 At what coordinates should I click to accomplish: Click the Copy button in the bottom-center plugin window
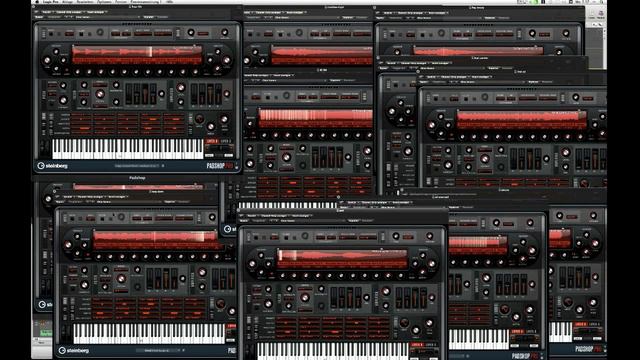click(x=353, y=221)
